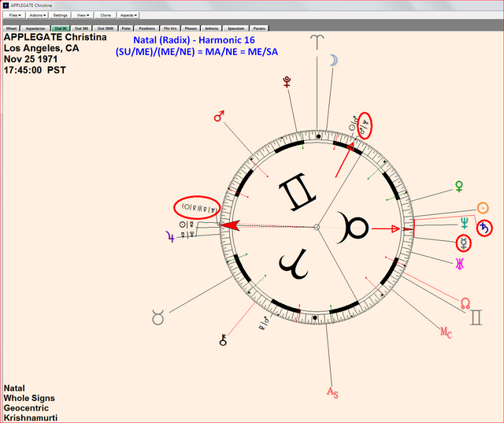This screenshot has height=423, width=504.
Task: Open the Speculum tab
Action: pos(236,28)
